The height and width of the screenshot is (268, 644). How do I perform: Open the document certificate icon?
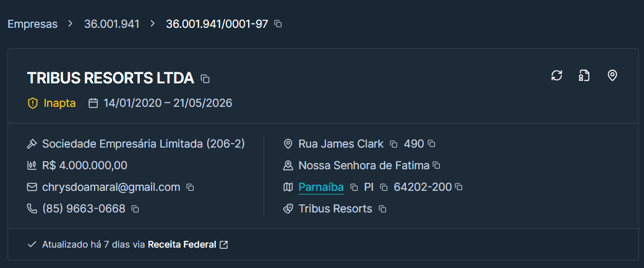584,75
